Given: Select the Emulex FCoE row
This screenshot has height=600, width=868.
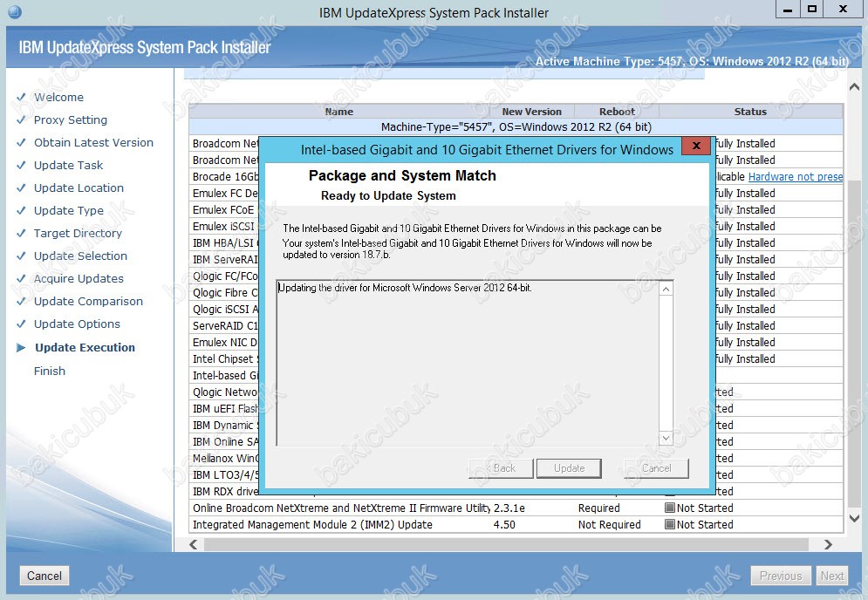Looking at the screenshot, I should click(x=223, y=210).
